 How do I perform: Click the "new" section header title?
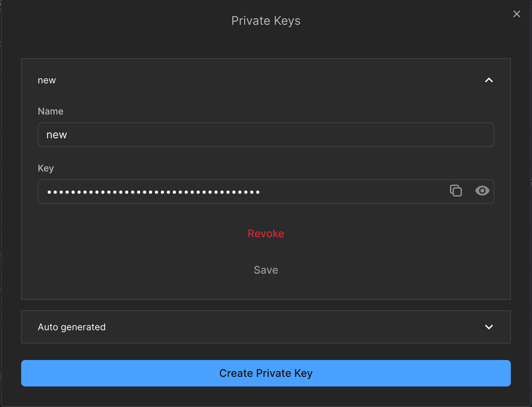click(x=47, y=80)
